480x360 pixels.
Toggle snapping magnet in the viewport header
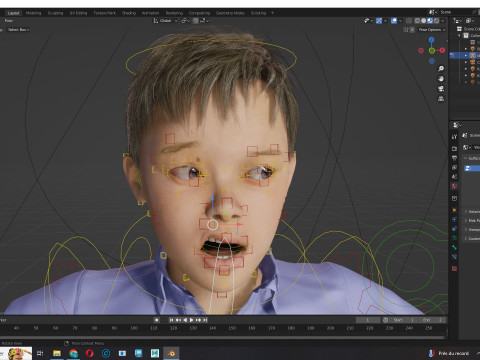tap(195, 21)
